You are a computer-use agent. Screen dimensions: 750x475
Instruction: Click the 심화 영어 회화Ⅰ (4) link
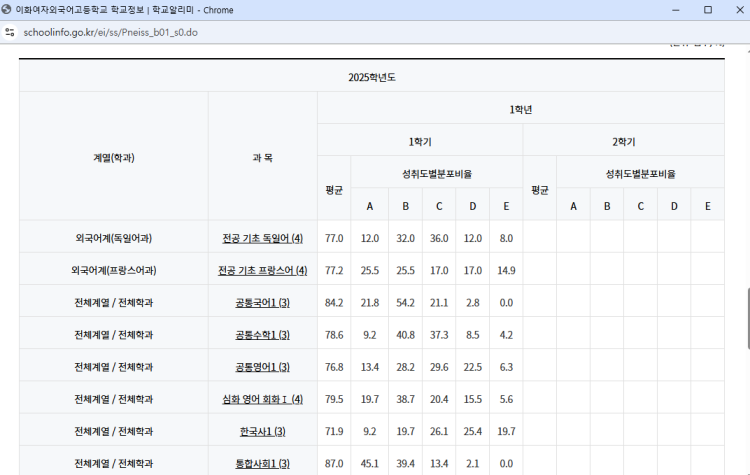(x=262, y=399)
